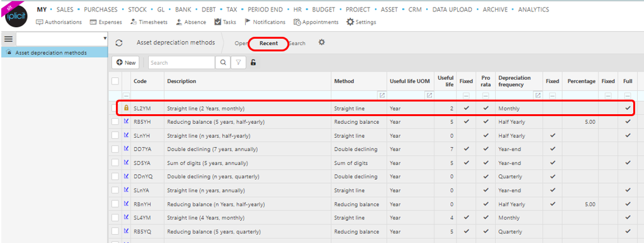Screen dimensions: 644x243
Task: Open the filter funnel icon
Action: 238,63
